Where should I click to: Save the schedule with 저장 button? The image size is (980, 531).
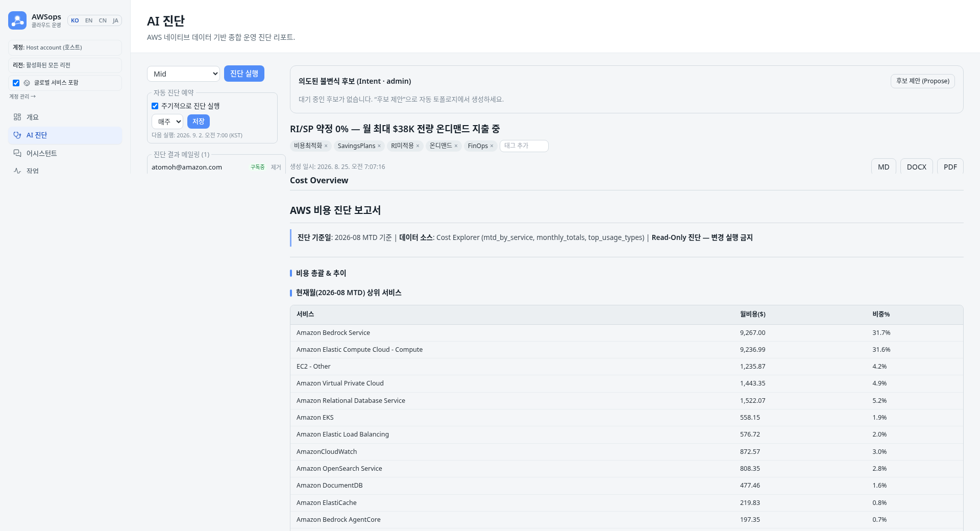199,122
